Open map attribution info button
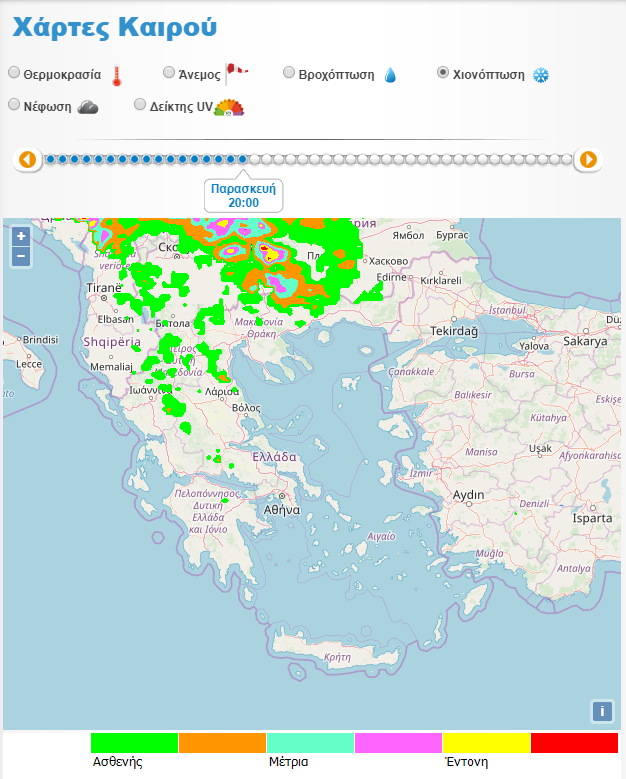The image size is (626, 779). click(602, 711)
